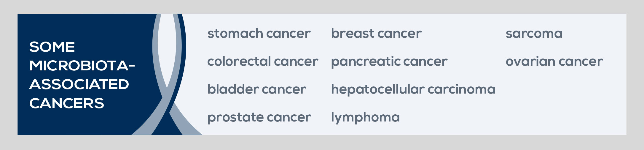The image size is (644, 150).
Task: Select the MICROBIOTA- title line
Action: coord(82,66)
